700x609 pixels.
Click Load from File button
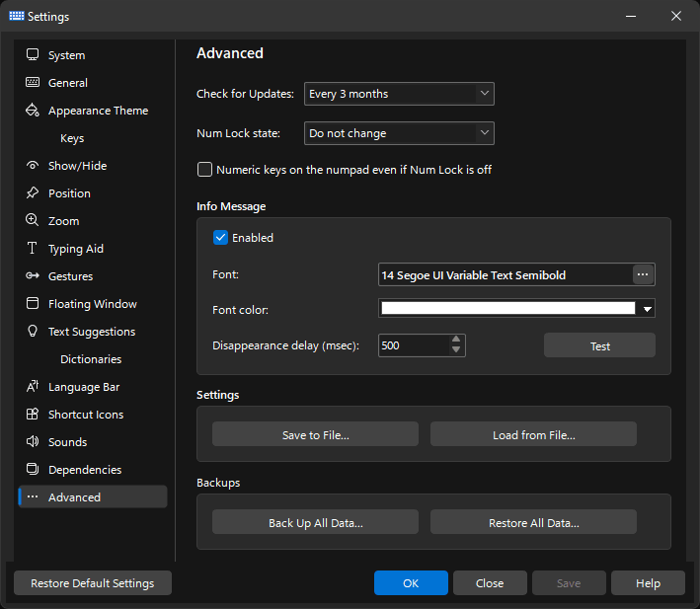(533, 434)
